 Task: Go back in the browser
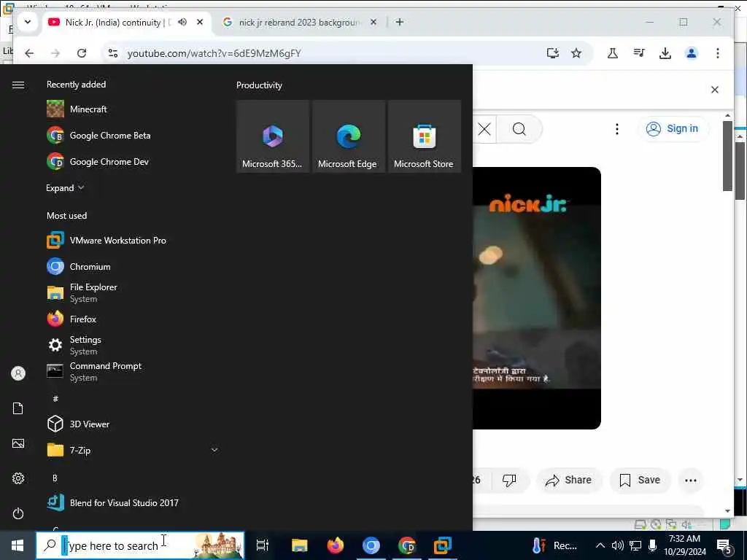click(29, 53)
